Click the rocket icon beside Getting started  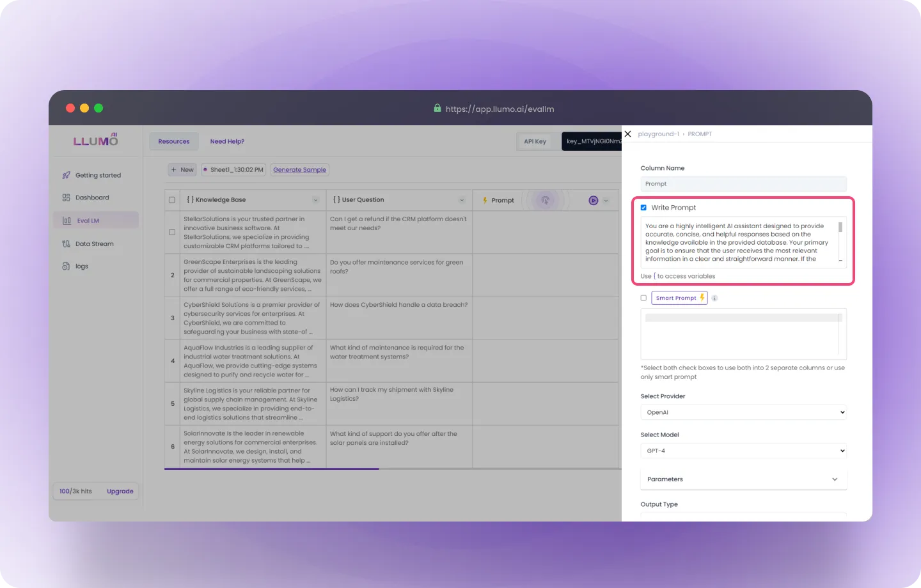point(66,175)
